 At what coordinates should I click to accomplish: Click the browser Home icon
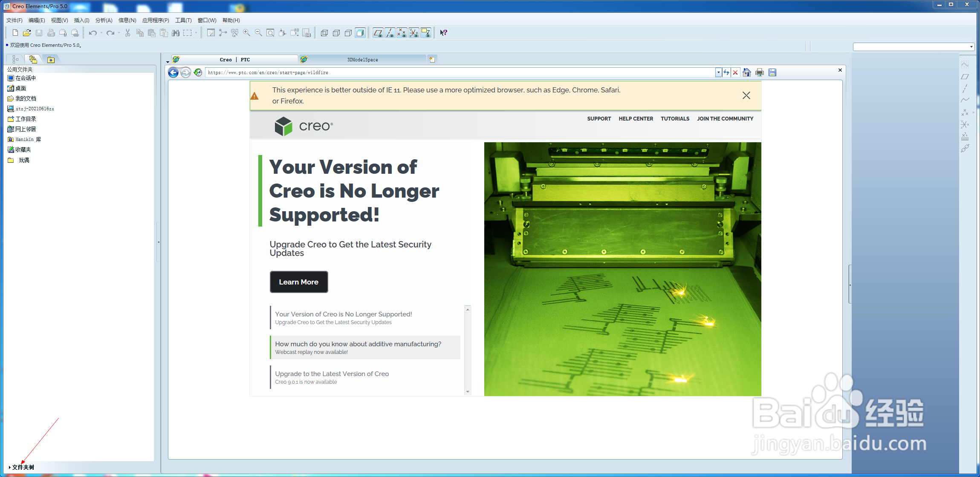(x=747, y=72)
